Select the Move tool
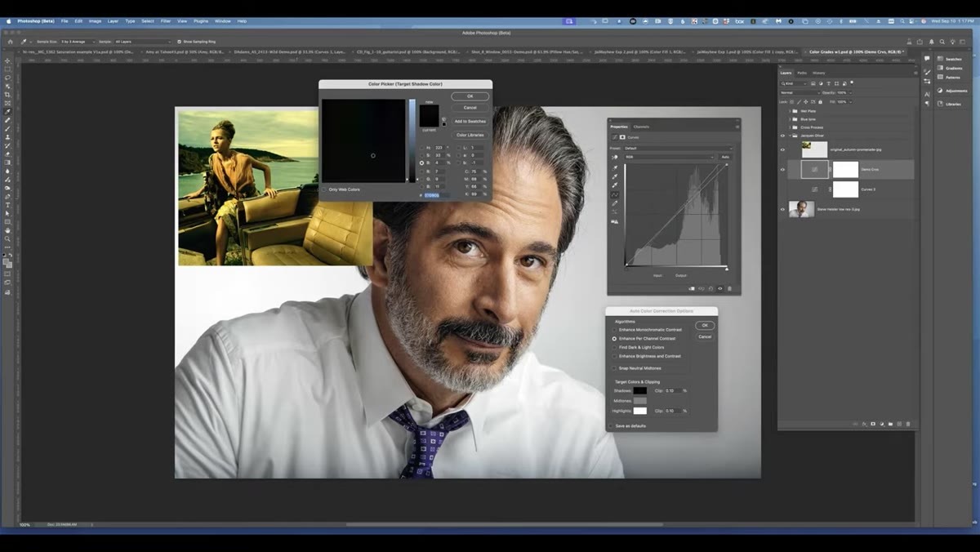The height and width of the screenshot is (552, 980). coord(8,60)
